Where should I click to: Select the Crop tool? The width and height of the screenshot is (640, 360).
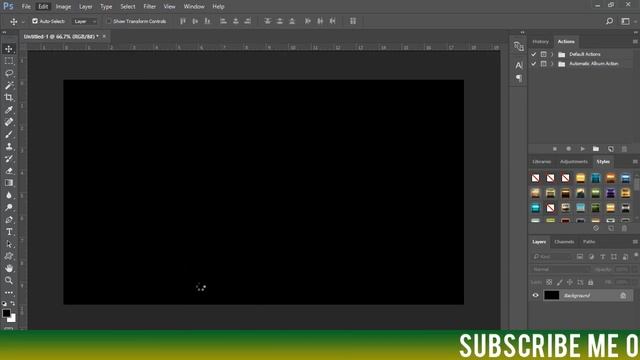9,98
